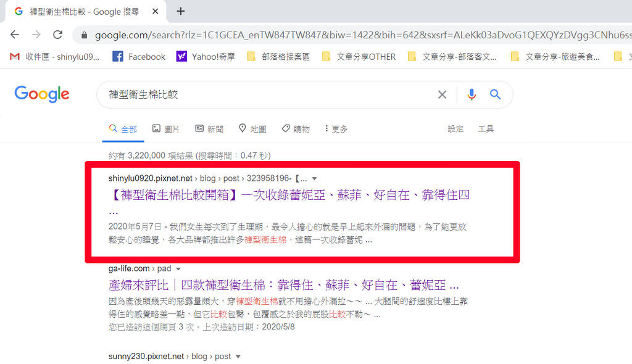This screenshot has height=364, width=632.
Task: Click the blue magnifier search button
Action: pos(496,95)
